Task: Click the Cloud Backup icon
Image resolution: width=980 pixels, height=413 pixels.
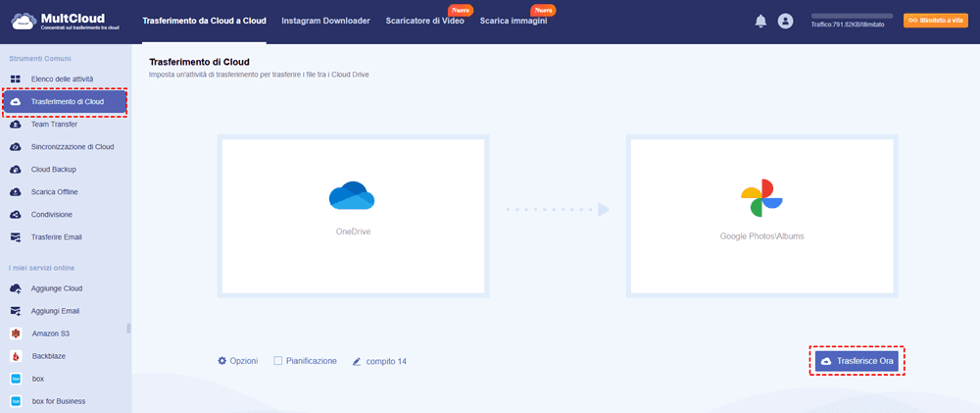Action: (x=17, y=170)
